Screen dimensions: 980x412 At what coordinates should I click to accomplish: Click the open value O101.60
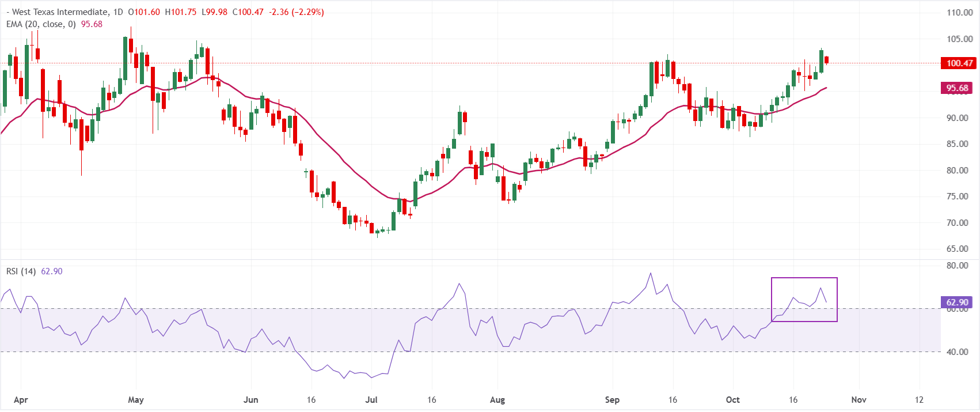pos(144,12)
